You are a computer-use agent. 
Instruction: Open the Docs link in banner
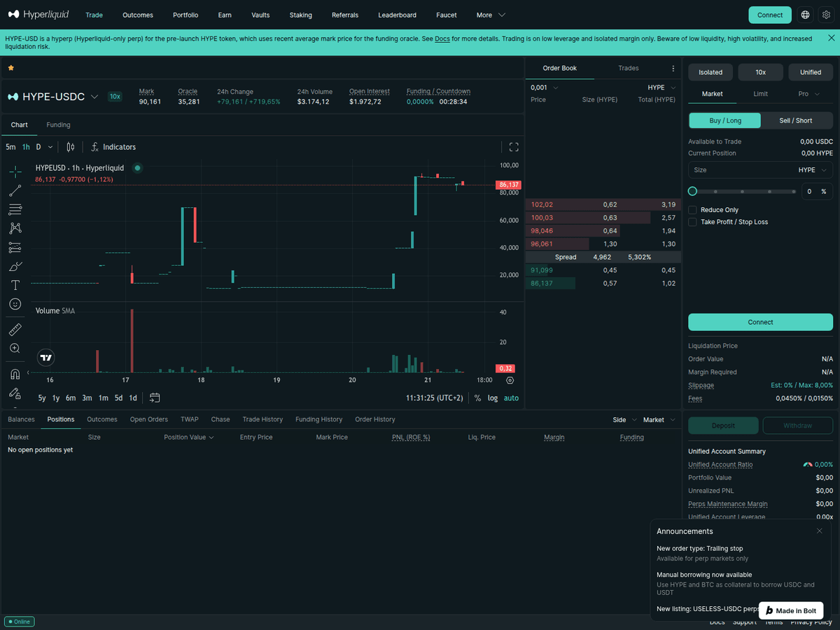pos(442,38)
